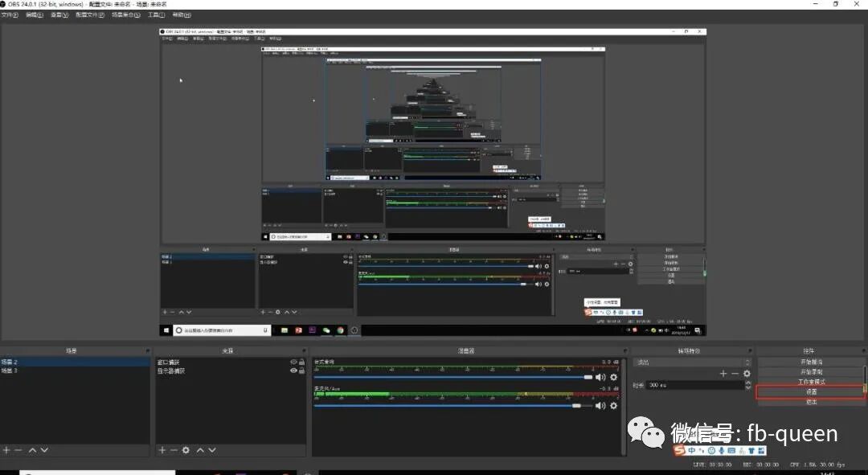
Task: Click the -0.3 dB level of 麦克风/Aux
Action: (x=609, y=389)
